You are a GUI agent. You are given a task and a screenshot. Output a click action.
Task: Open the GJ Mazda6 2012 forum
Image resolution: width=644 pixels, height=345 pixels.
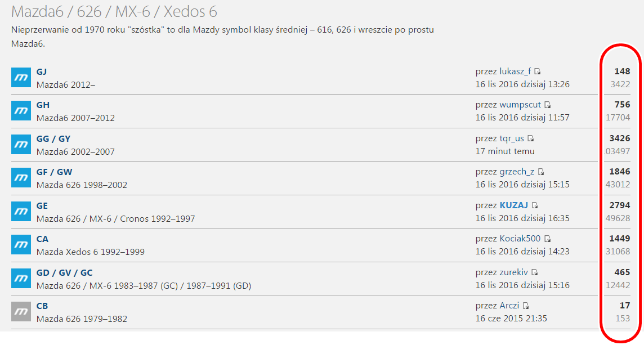[x=42, y=71]
